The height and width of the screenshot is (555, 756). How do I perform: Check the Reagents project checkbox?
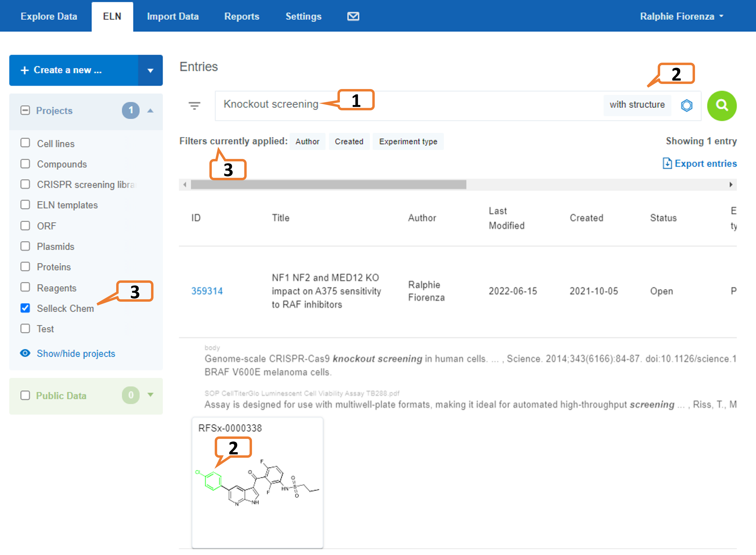(25, 287)
